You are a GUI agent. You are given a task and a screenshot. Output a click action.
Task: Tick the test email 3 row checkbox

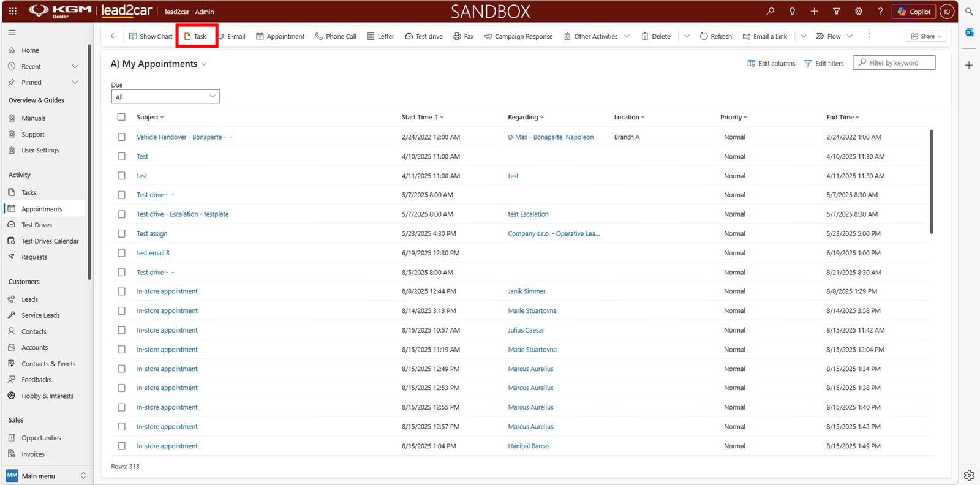click(x=121, y=253)
